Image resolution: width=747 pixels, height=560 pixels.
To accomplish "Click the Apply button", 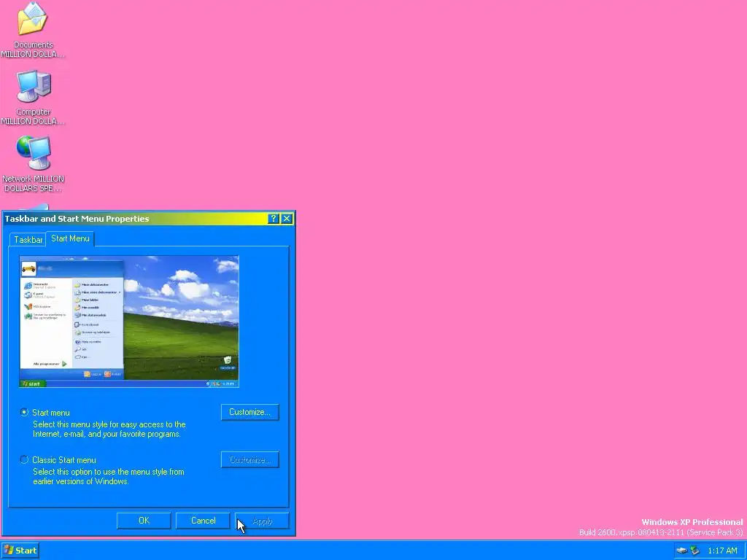I will click(x=262, y=521).
